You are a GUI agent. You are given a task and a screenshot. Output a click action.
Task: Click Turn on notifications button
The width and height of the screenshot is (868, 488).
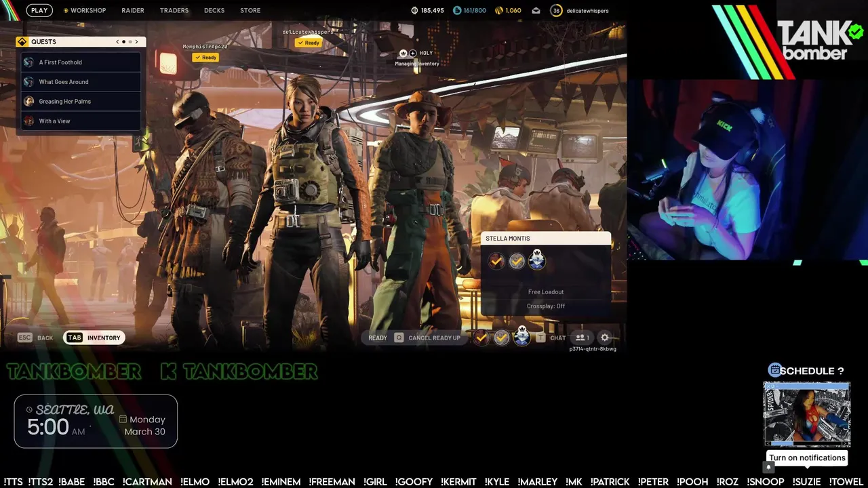click(x=807, y=457)
